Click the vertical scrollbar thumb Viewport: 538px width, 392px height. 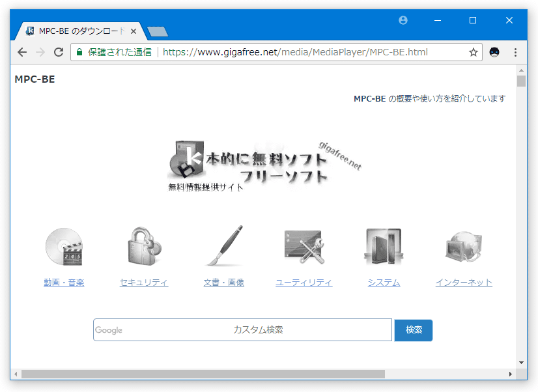pyautogui.click(x=522, y=81)
